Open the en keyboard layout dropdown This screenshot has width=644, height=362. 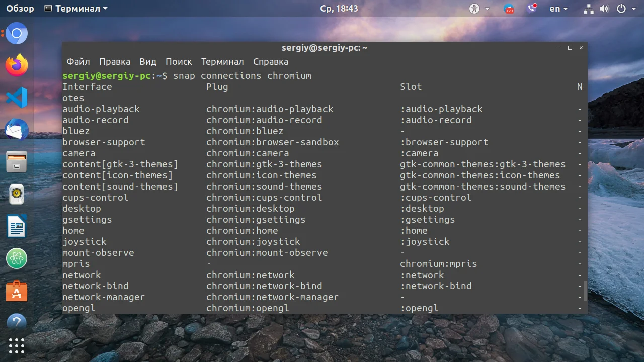pos(558,9)
